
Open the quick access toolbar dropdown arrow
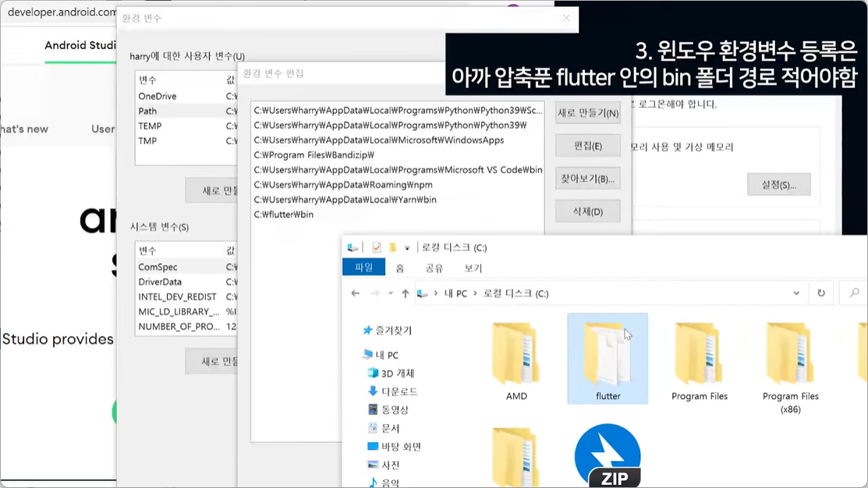coord(407,248)
